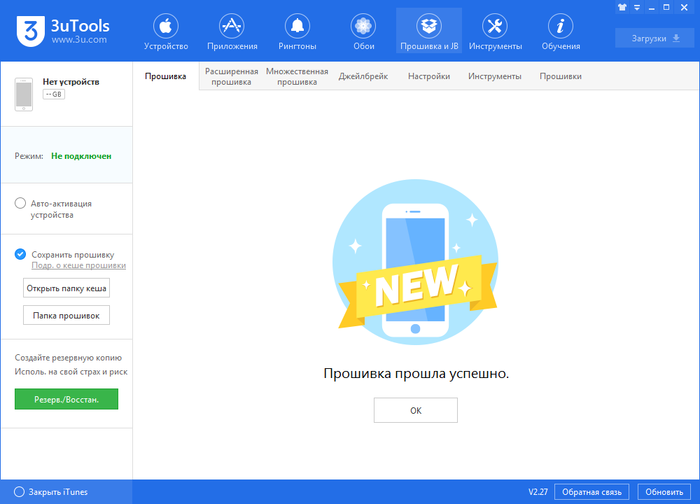Image resolution: width=700 pixels, height=504 pixels.
Task: Switch to Расширенная прошивка tab
Action: click(231, 76)
